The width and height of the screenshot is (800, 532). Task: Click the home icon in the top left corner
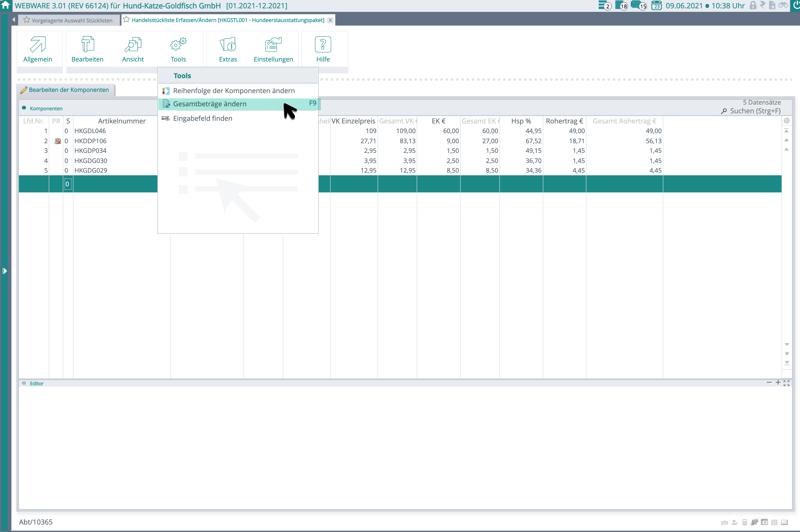coord(5,5)
